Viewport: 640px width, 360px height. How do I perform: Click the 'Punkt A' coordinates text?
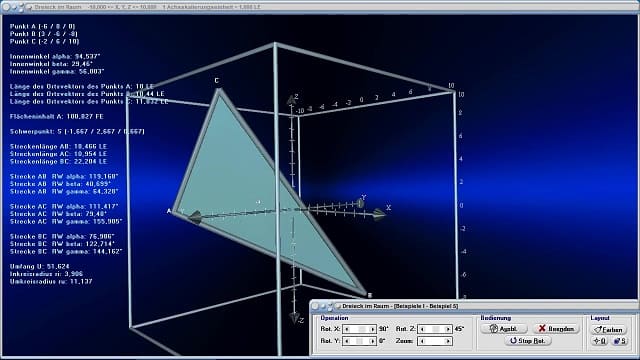point(42,26)
